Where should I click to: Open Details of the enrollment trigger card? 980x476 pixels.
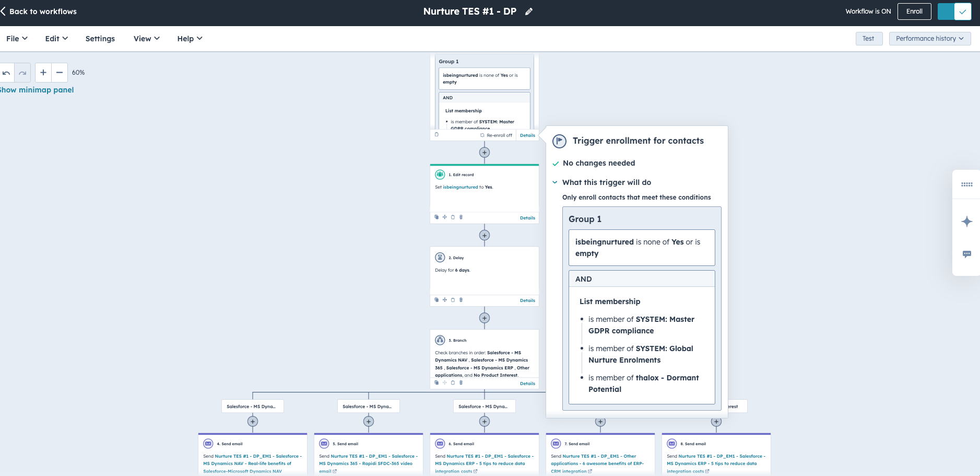click(527, 135)
